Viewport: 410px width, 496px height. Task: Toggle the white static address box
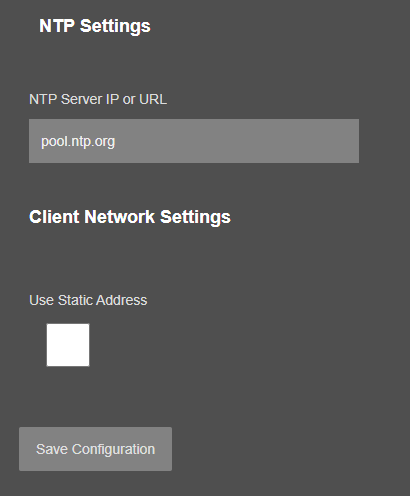click(68, 345)
